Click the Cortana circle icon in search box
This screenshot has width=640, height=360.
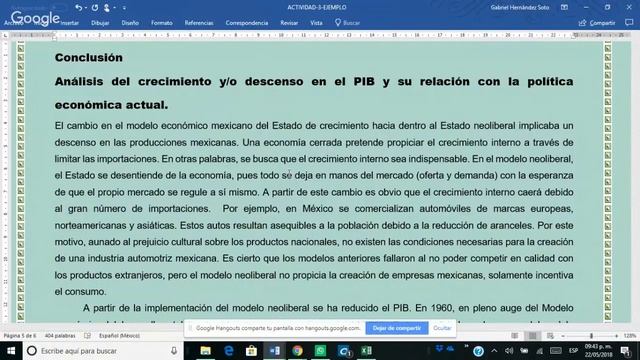coord(32,351)
